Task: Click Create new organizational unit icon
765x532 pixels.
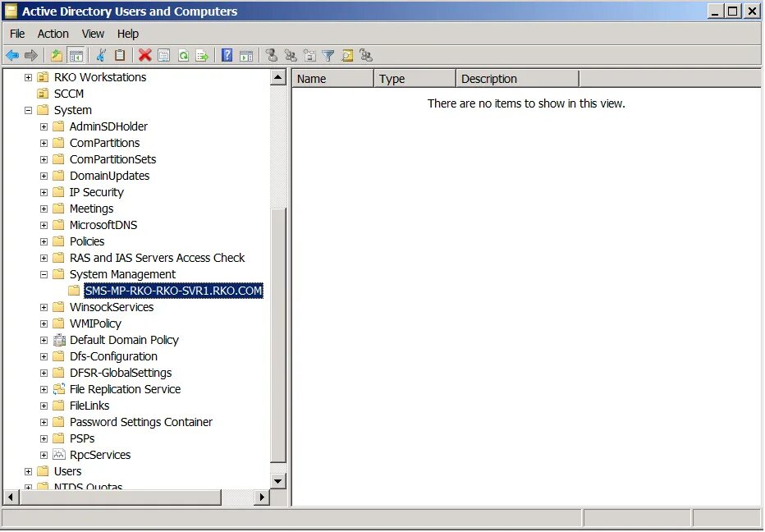Action: (309, 56)
